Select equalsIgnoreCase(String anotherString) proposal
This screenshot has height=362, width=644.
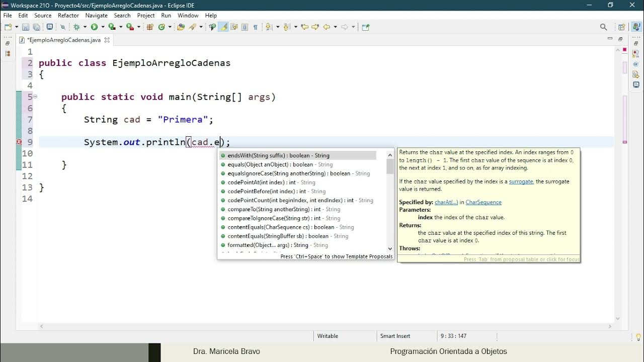tap(297, 173)
